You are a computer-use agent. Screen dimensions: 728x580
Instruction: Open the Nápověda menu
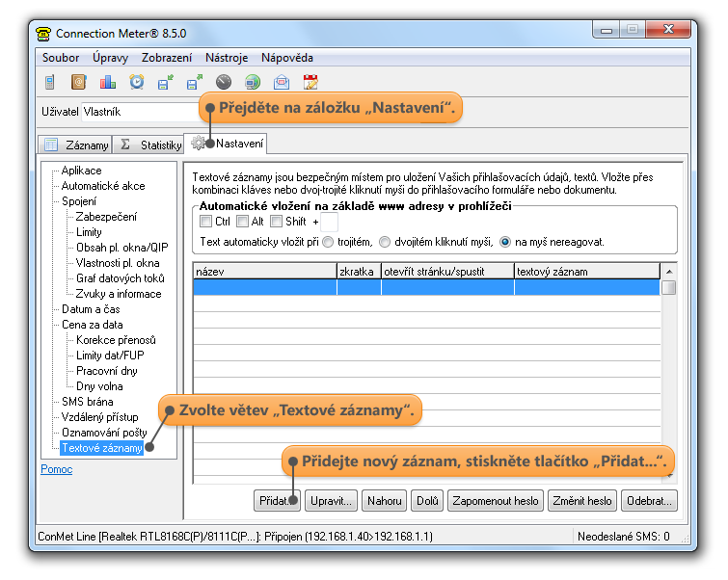(287, 58)
